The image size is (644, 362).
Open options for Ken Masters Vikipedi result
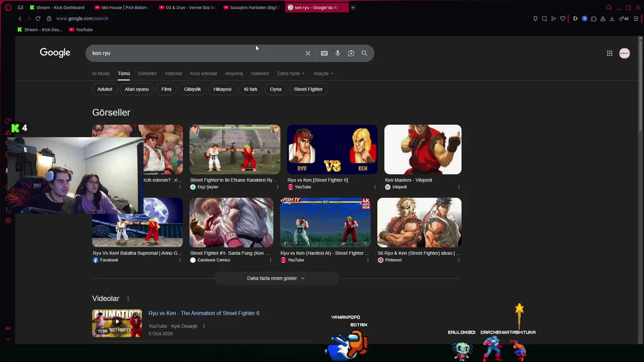pyautogui.click(x=458, y=187)
